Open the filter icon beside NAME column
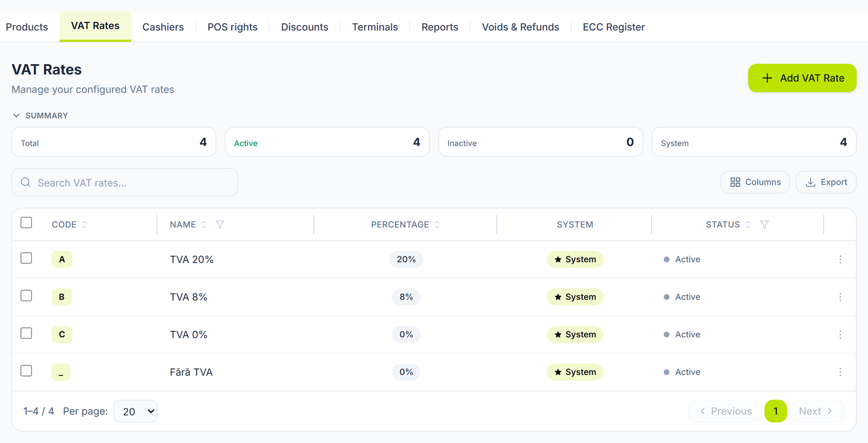The image size is (868, 443). (220, 224)
